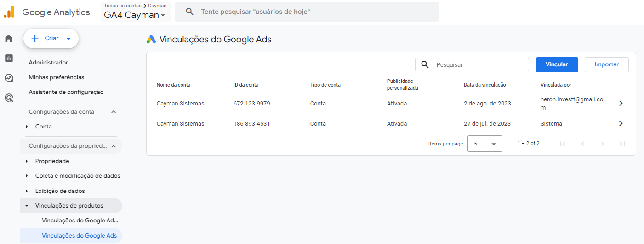The height and width of the screenshot is (244, 644).
Task: Open Assistente de configuração
Action: tap(66, 92)
